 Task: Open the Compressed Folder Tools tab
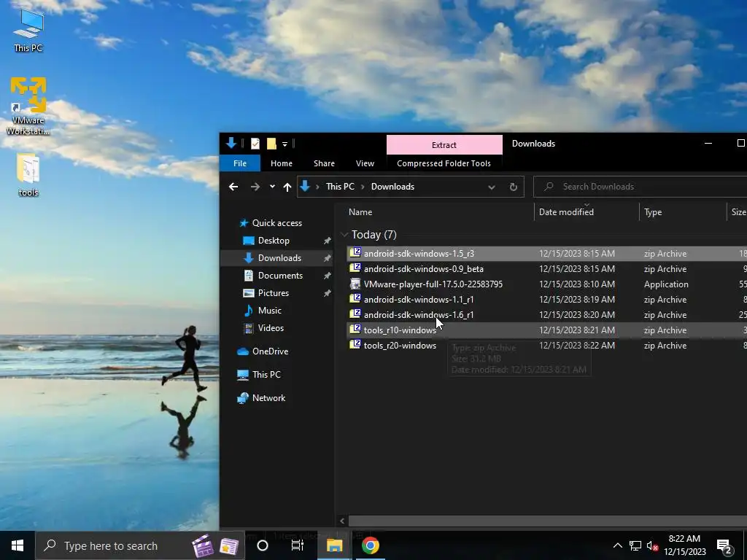(x=444, y=163)
